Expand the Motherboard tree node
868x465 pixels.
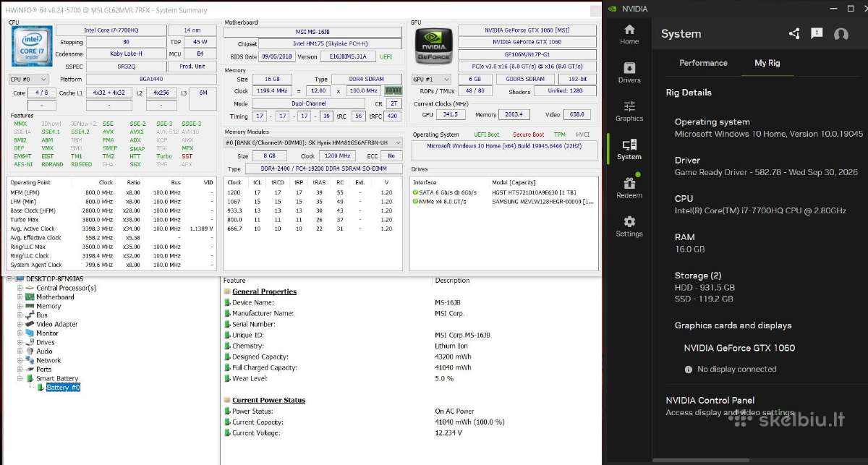click(x=20, y=297)
